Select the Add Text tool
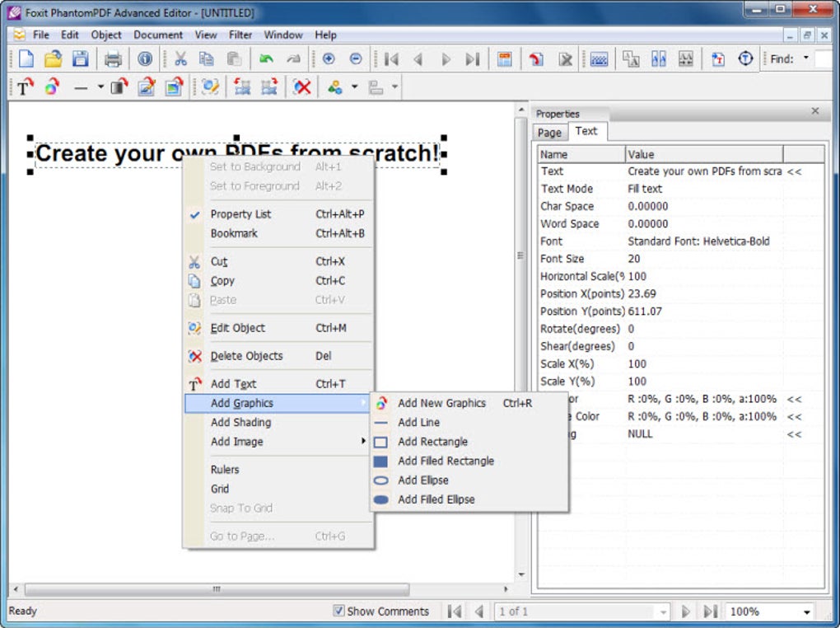 coord(23,87)
